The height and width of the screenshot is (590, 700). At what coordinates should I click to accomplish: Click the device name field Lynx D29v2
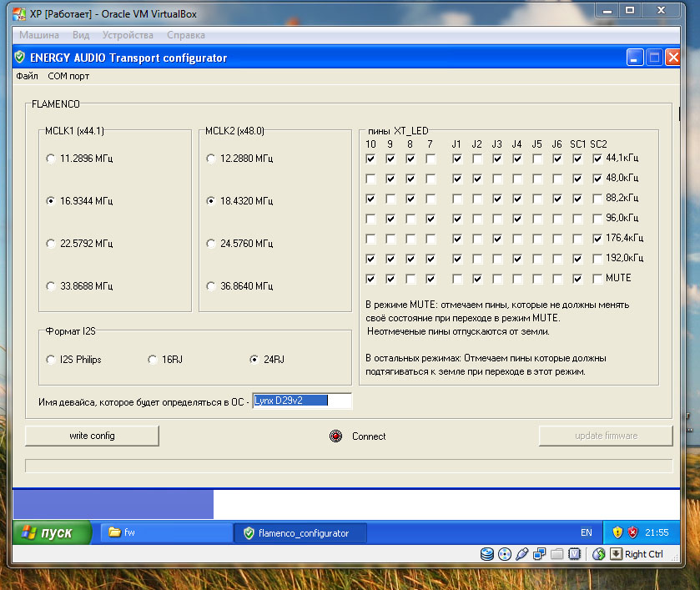pyautogui.click(x=302, y=401)
